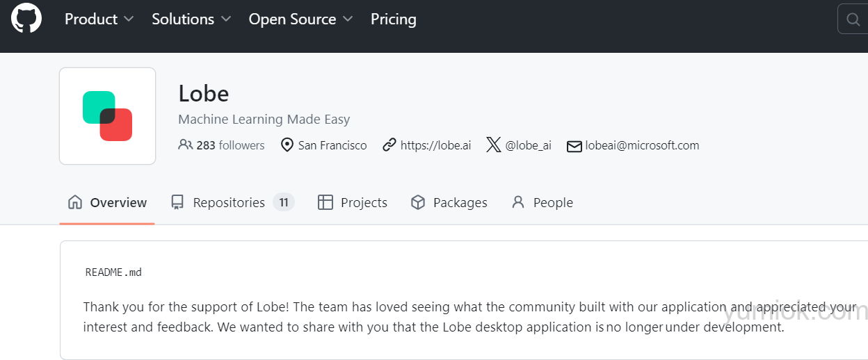Click the Machine Learning Made Easy tagline

click(x=264, y=120)
